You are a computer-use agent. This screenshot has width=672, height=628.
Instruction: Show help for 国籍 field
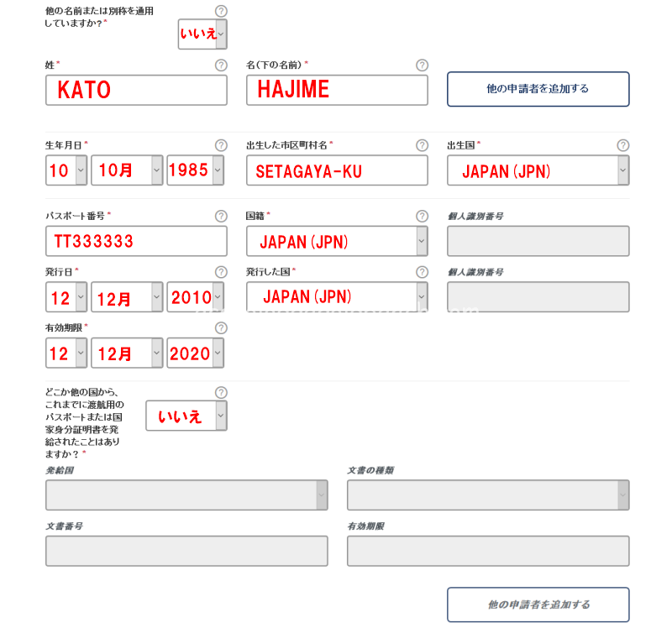(x=422, y=216)
